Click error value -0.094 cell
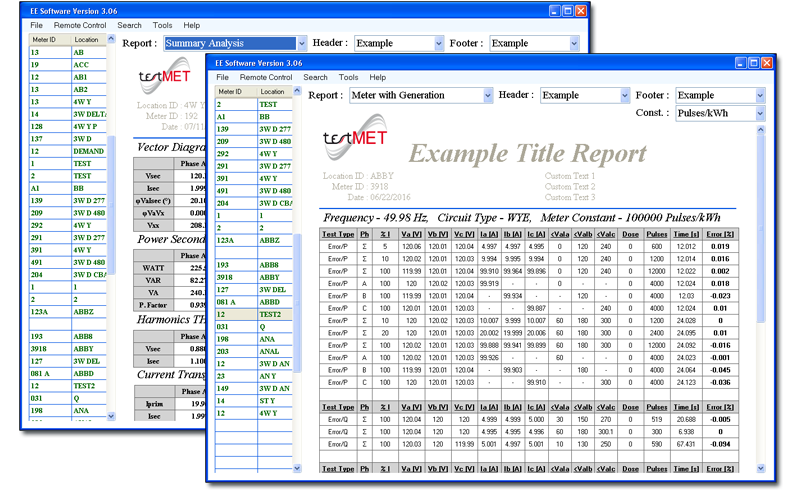The image size is (800, 492). pyautogui.click(x=720, y=444)
